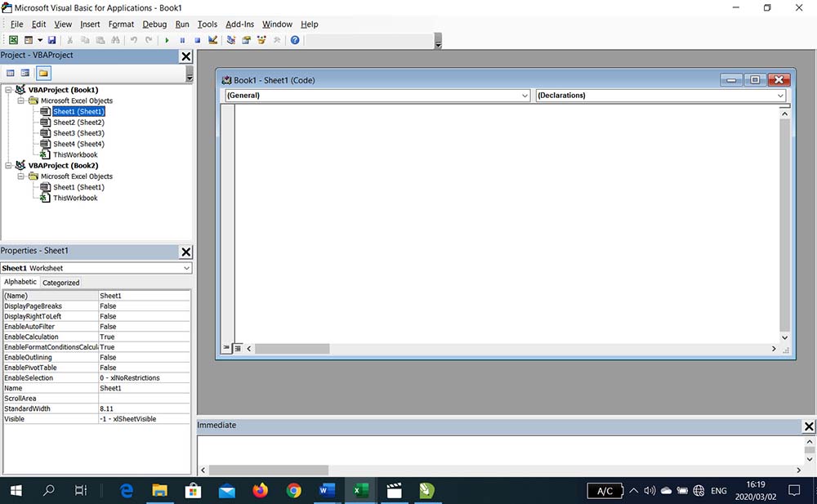Click the Toolbox icon in toolbar

click(x=277, y=40)
